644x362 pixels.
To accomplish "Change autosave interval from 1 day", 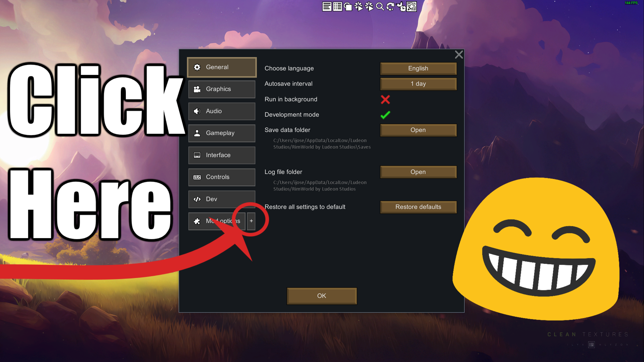I will point(418,84).
